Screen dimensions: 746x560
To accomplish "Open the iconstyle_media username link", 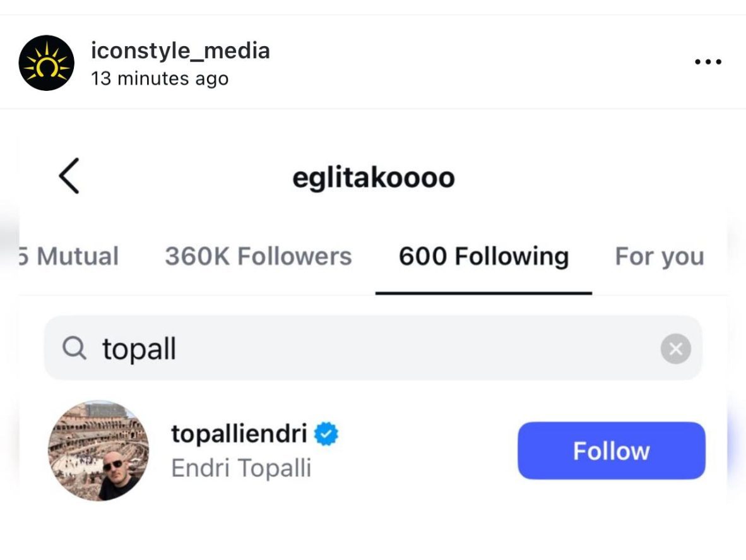I will point(181,51).
